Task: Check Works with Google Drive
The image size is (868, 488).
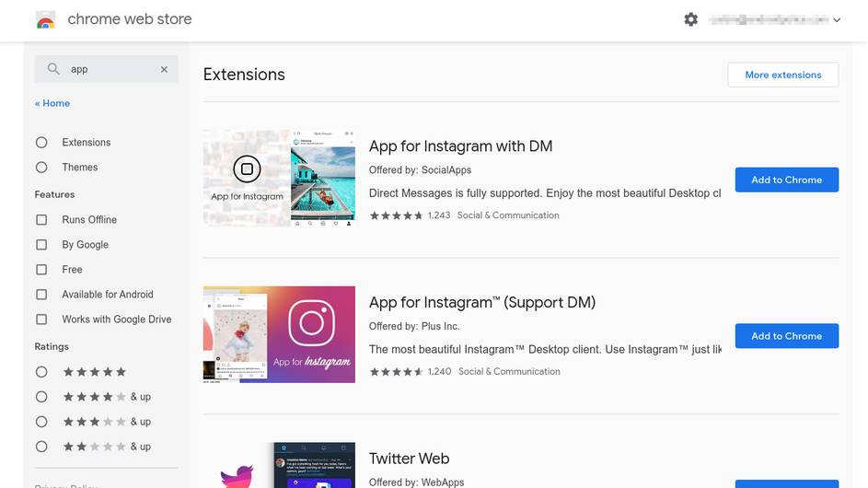Action: (x=41, y=320)
